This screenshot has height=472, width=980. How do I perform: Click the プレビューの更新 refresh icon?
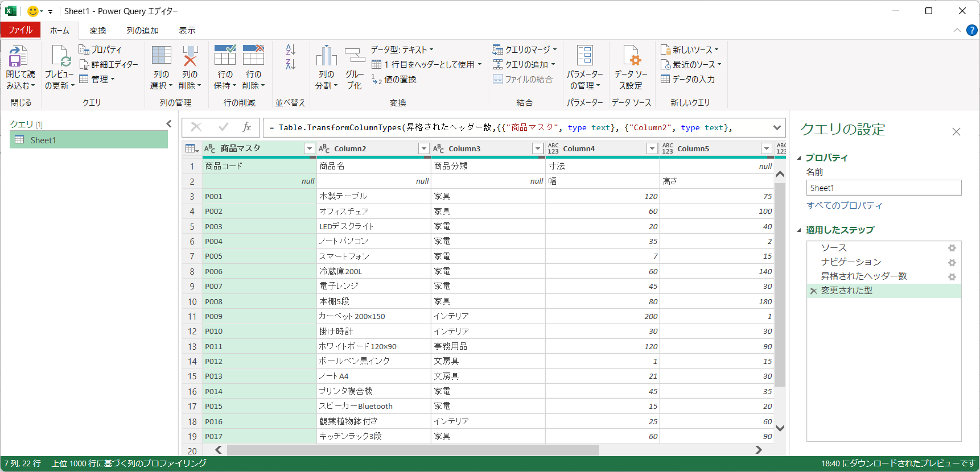[x=60, y=57]
